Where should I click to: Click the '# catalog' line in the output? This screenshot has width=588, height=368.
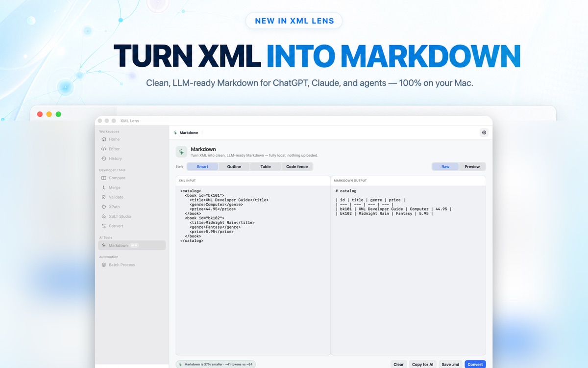coord(346,191)
